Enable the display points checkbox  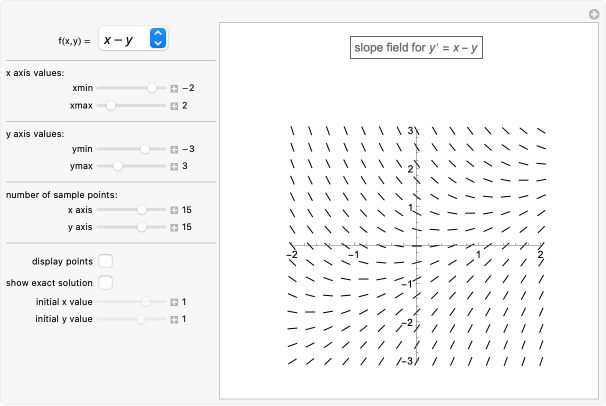pyautogui.click(x=106, y=261)
